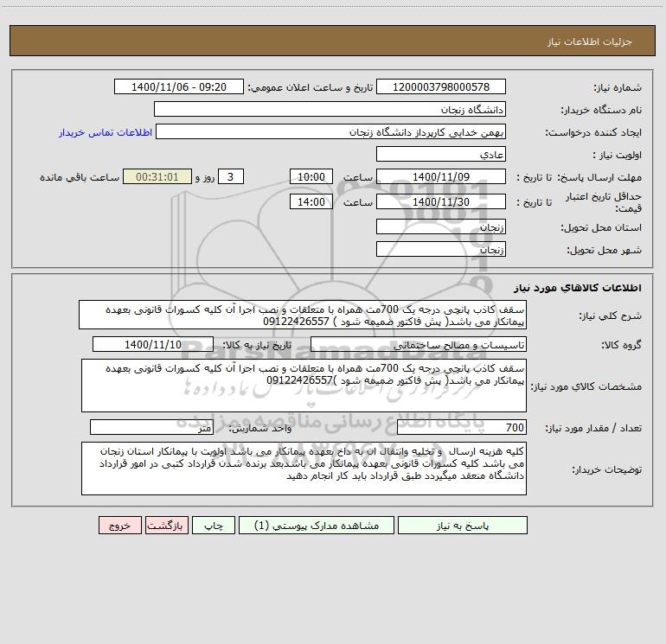Click the تاریخ نیاز به کالا label

(x=257, y=345)
